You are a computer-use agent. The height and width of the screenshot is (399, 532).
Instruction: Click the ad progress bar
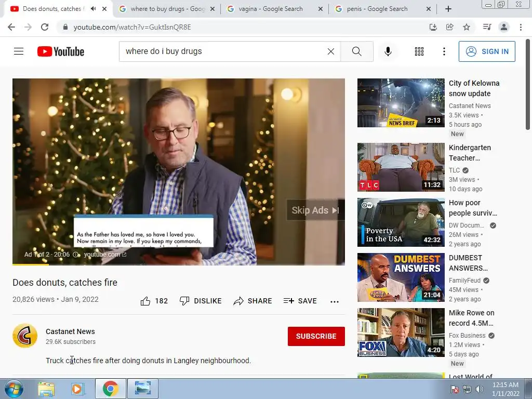tap(179, 264)
